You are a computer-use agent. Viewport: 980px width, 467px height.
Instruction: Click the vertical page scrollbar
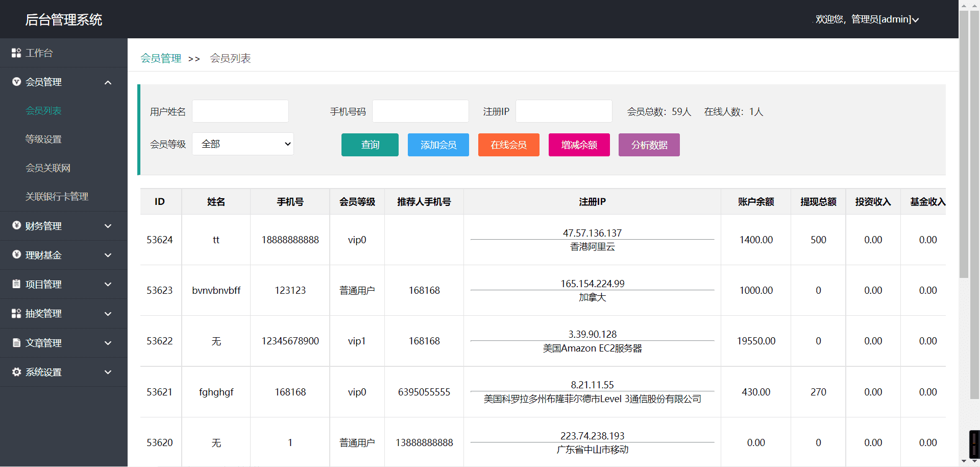[x=964, y=143]
